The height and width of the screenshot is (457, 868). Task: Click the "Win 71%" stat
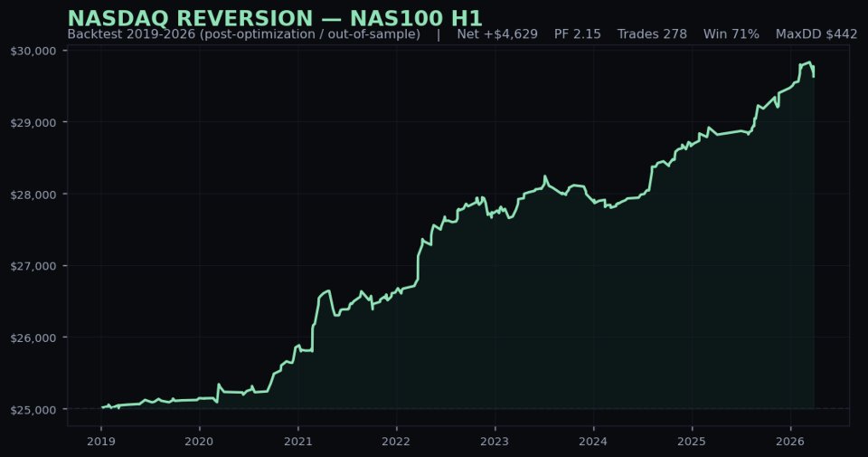(731, 34)
